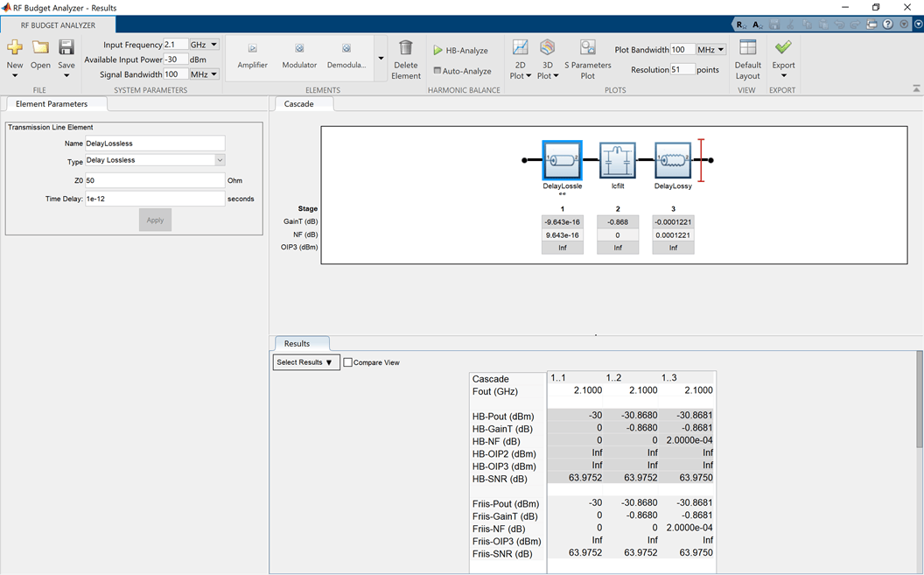
Task: Select the Results tab
Action: pyautogui.click(x=297, y=343)
